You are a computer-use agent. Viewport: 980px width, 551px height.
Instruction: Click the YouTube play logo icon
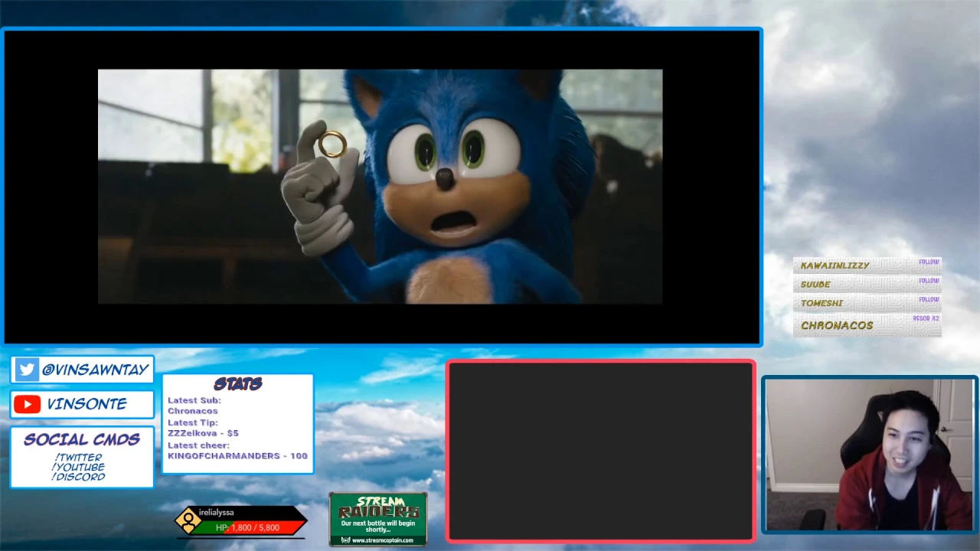(27, 404)
